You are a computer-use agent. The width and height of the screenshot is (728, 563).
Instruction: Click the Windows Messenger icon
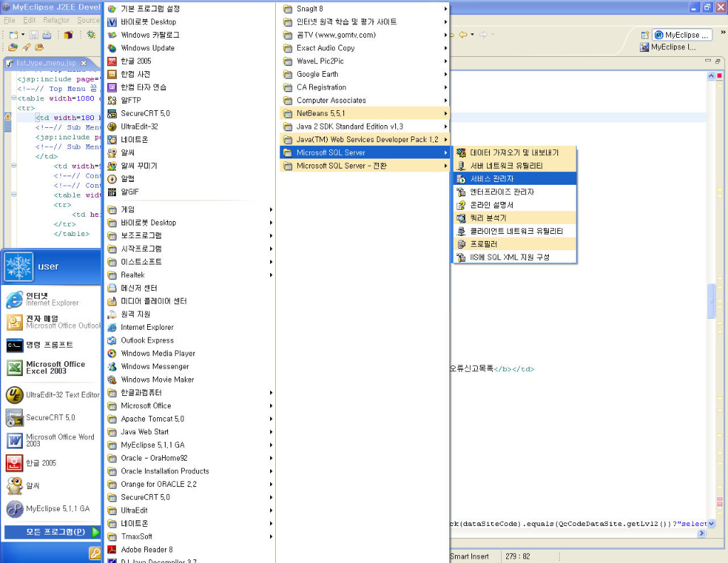point(112,366)
